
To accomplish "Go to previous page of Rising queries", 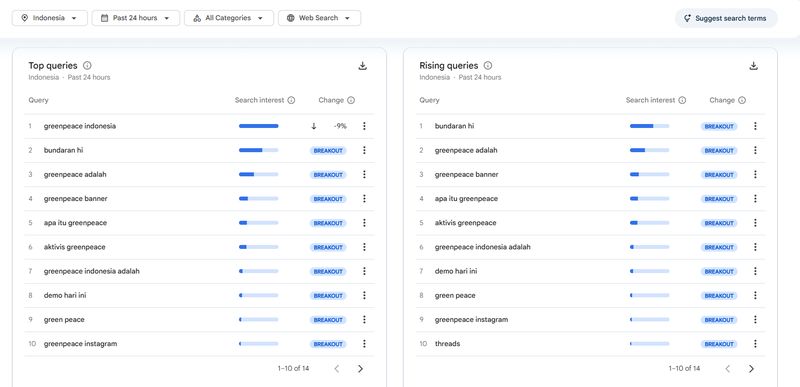I will coord(728,369).
